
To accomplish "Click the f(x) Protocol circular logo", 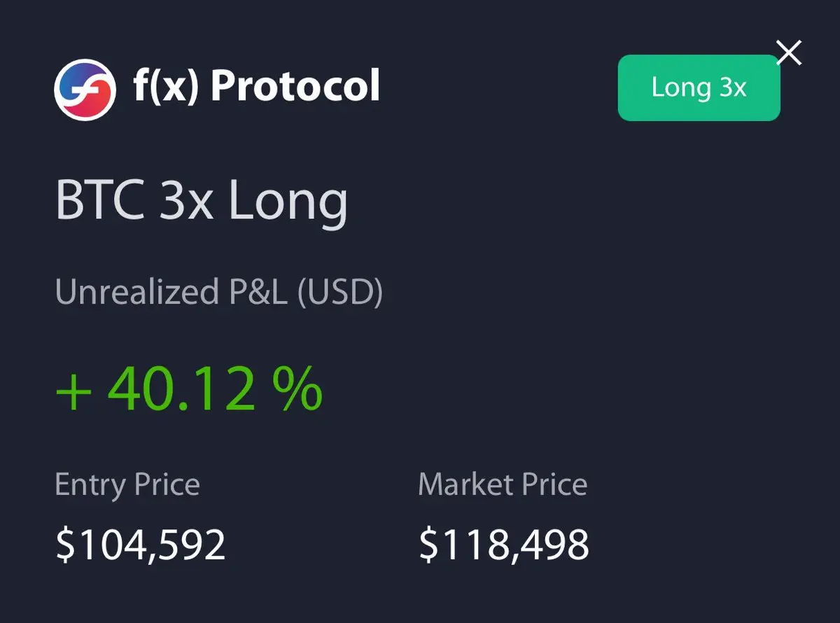I will pyautogui.click(x=85, y=90).
